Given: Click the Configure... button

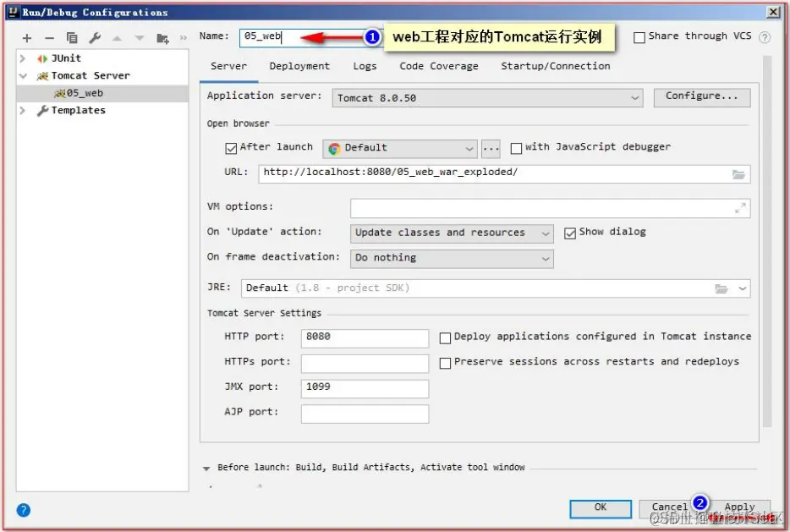Looking at the screenshot, I should click(x=702, y=98).
